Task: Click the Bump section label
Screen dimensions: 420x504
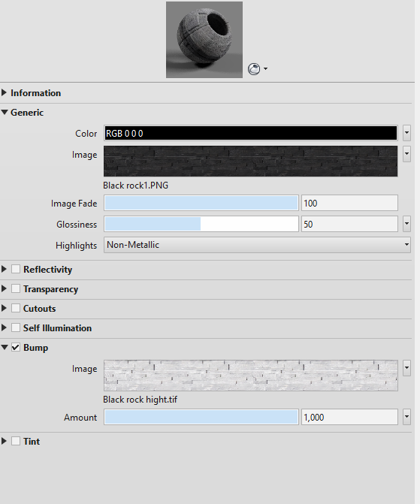Action: coord(36,348)
